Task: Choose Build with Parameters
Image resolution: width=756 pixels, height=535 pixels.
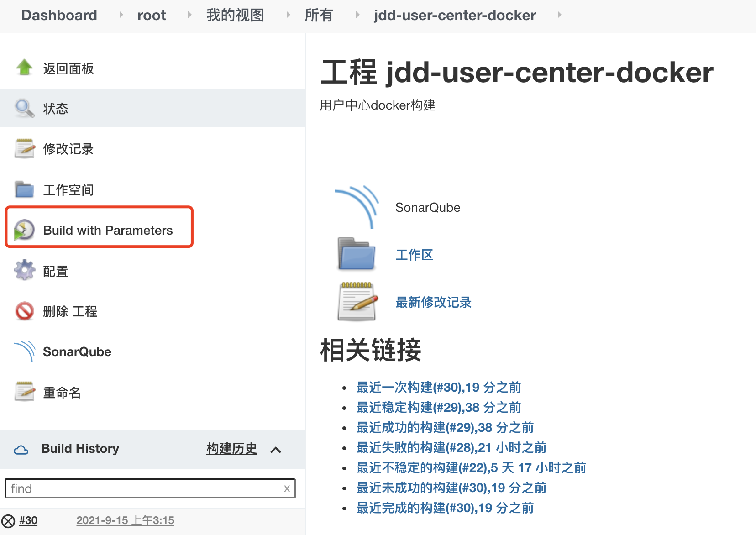Action: click(108, 230)
